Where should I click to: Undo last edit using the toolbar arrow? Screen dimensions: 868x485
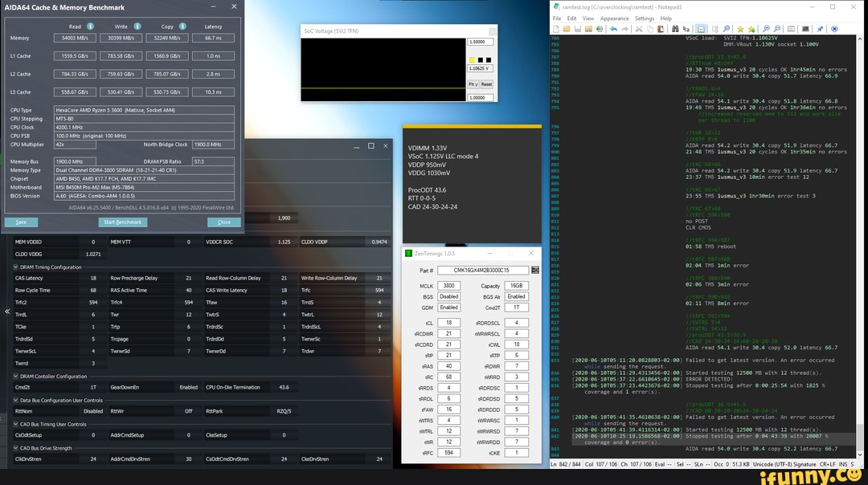[x=613, y=28]
